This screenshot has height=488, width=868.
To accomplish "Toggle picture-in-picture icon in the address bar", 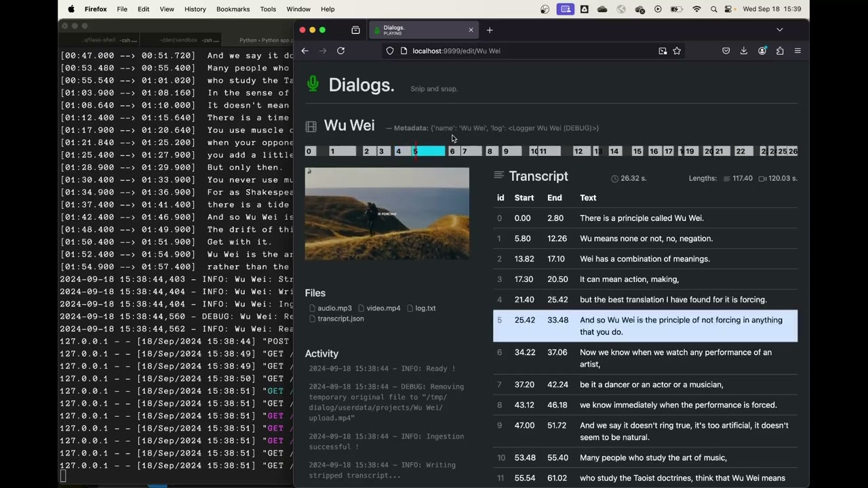I will pyautogui.click(x=663, y=51).
